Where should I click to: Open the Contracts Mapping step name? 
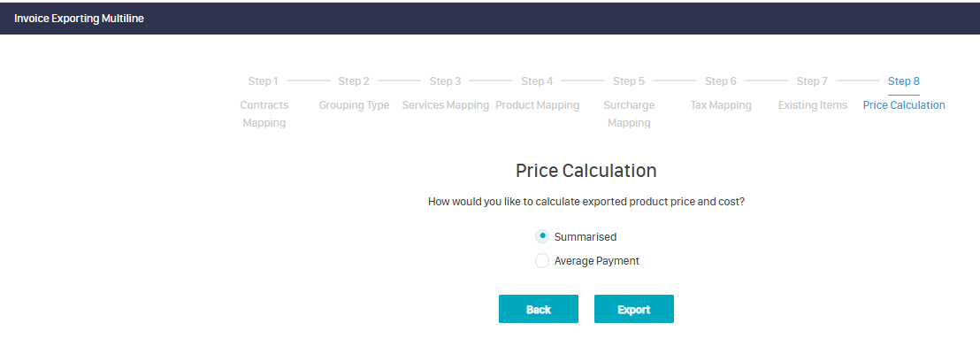pyautogui.click(x=264, y=113)
